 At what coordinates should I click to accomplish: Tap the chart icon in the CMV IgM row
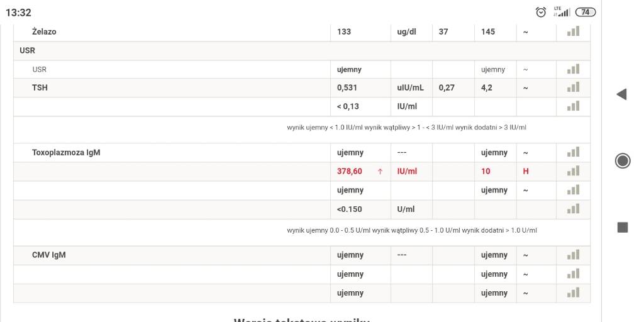click(573, 255)
